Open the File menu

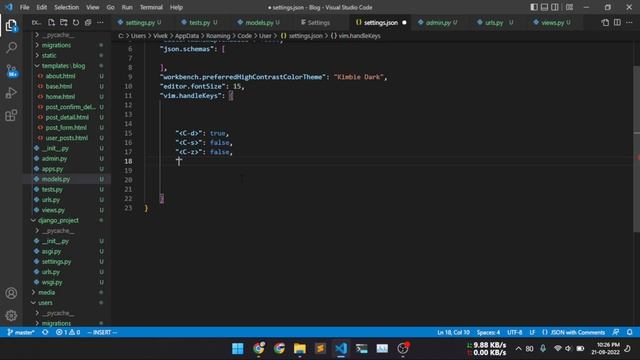[24, 7]
